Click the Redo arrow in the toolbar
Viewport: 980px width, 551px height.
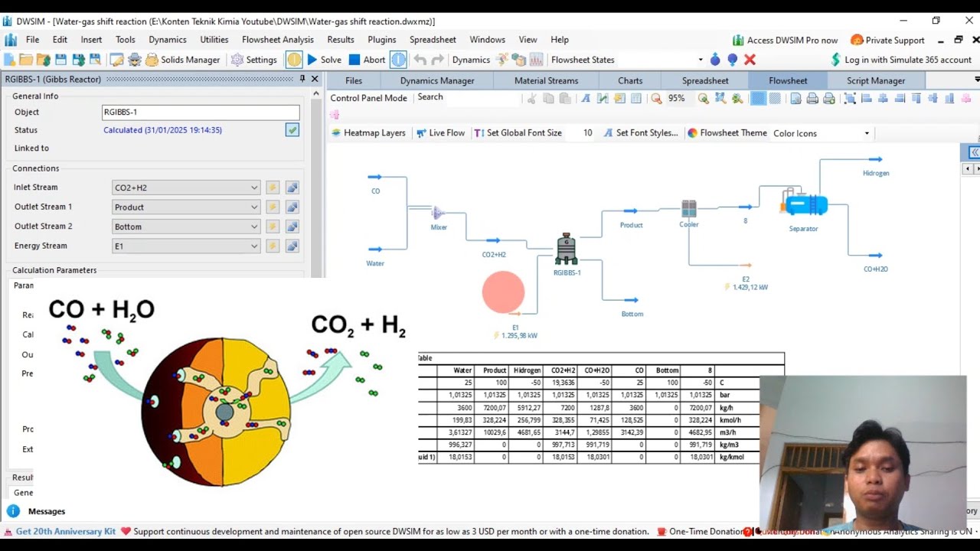437,60
